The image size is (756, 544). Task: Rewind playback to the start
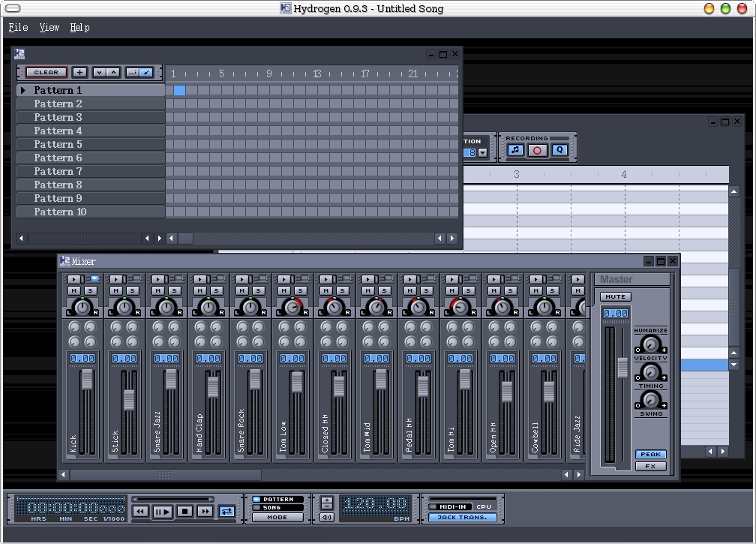[x=140, y=511]
